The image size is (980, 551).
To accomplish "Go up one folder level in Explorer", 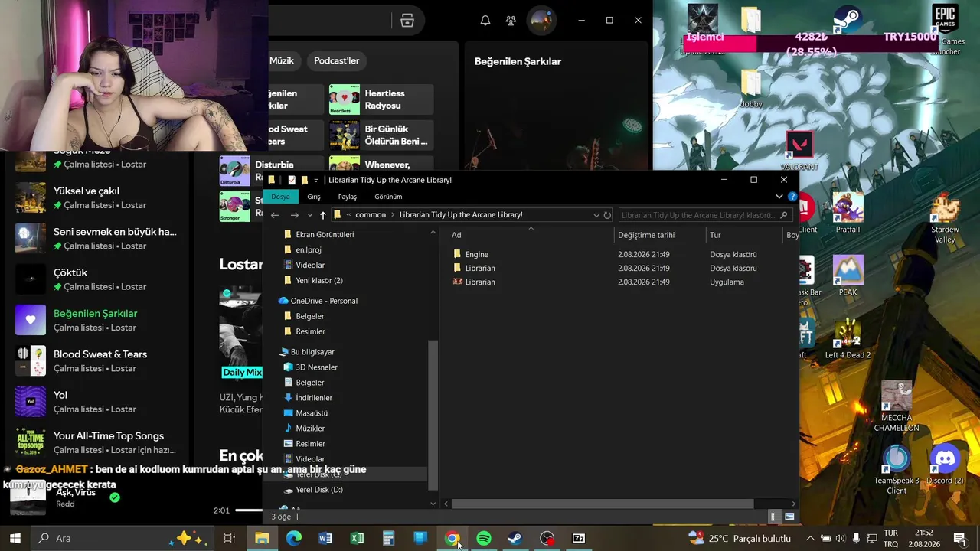I will [322, 215].
